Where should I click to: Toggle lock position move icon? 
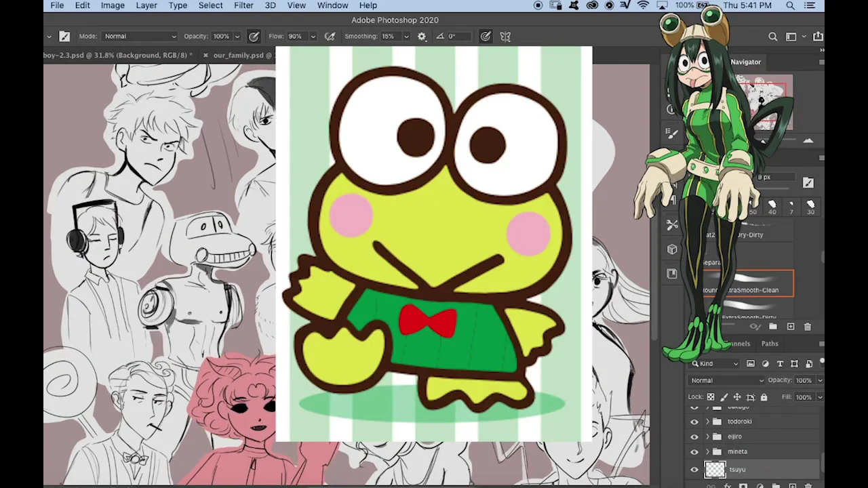[x=737, y=397]
